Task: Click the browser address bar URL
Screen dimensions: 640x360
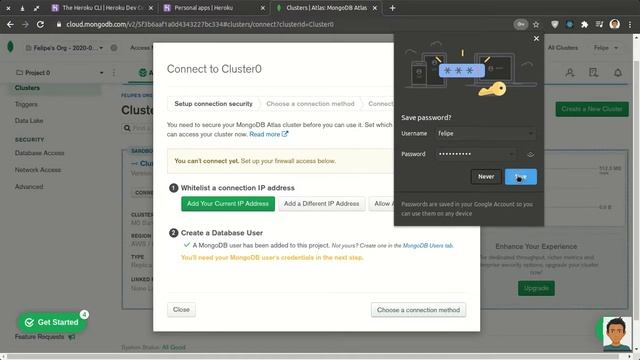Action: pyautogui.click(x=200, y=24)
